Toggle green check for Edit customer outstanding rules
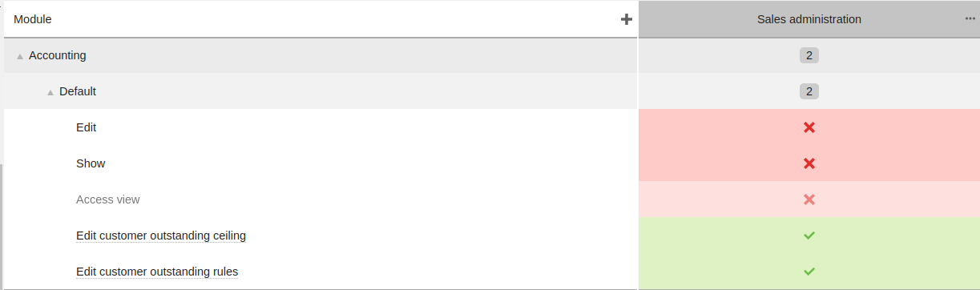 [x=809, y=272]
